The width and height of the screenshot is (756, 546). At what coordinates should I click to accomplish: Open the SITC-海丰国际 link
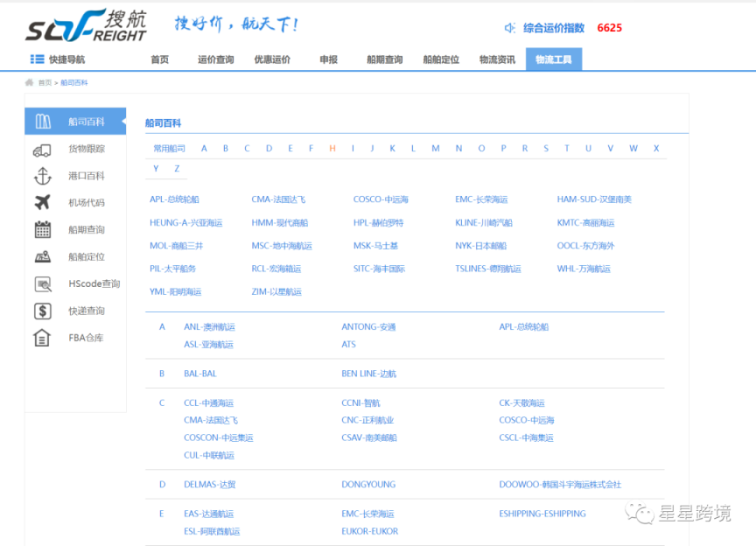point(379,269)
